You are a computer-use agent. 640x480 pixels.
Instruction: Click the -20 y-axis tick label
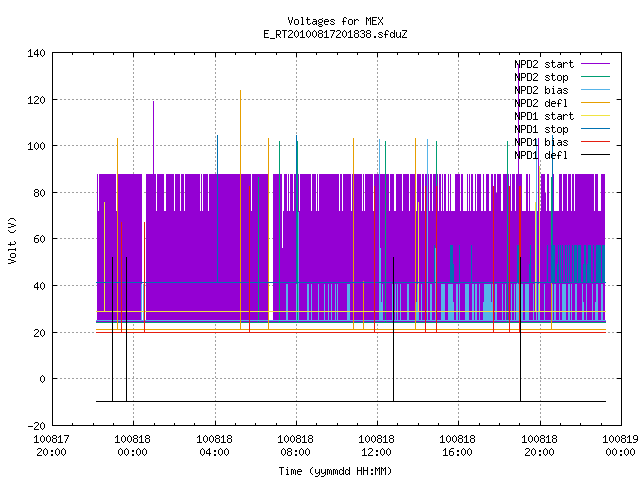pyautogui.click(x=36, y=426)
